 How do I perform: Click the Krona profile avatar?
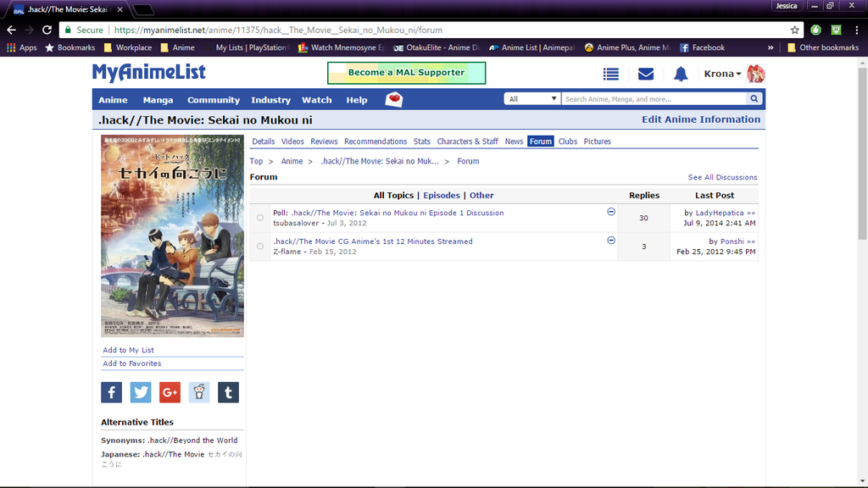pos(755,74)
